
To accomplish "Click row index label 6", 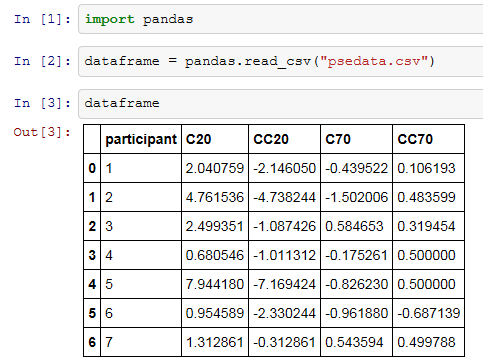I will pos(92,342).
